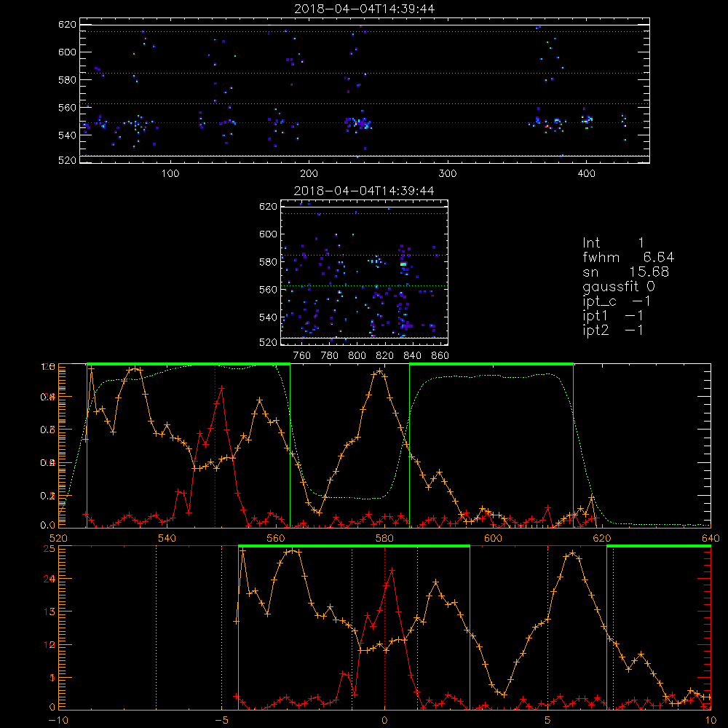The height and width of the screenshot is (728, 728).
Task: Click x-axis tick label 100 on top plot
Action: pyautogui.click(x=170, y=174)
